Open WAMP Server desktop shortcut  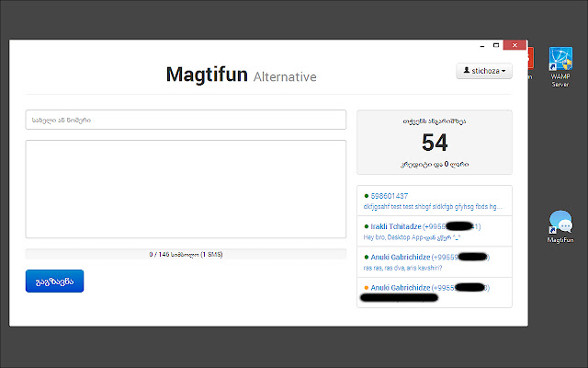tap(560, 67)
